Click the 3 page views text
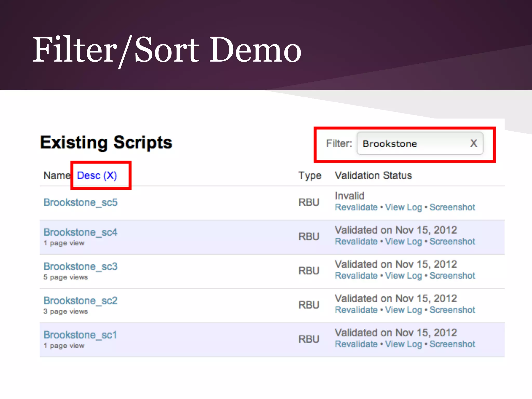 click(65, 312)
